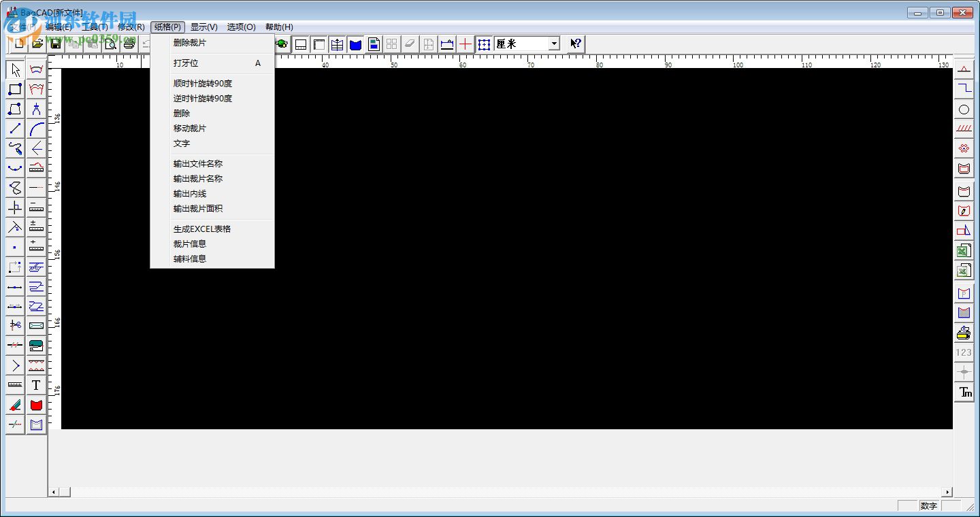Screen dimensions: 980x517
Task: Create a new file from the toolbar
Action: (x=19, y=44)
